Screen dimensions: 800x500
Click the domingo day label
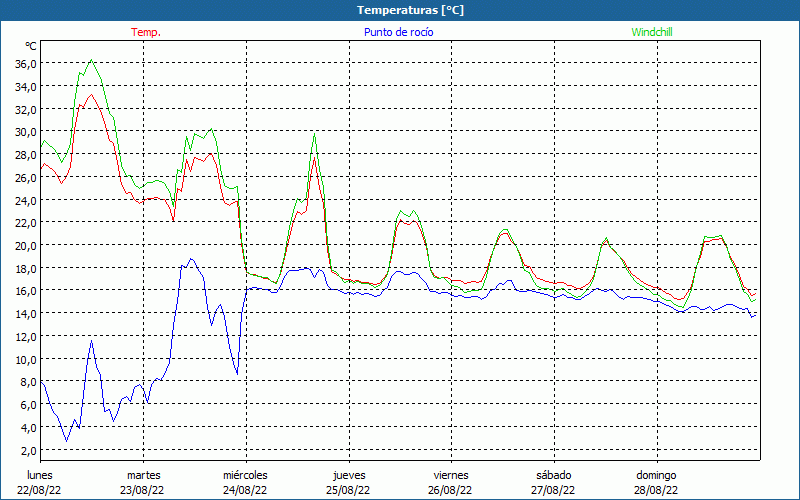(656, 476)
